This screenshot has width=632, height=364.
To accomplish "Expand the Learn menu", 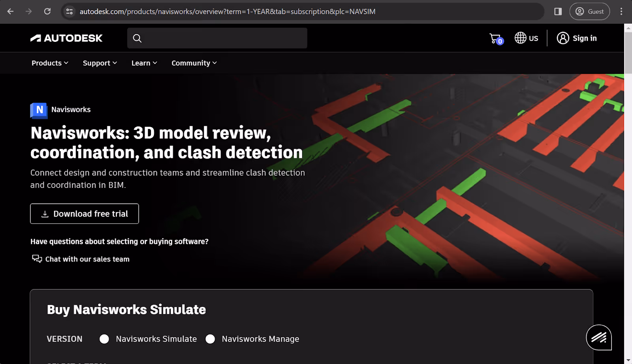I will 144,63.
